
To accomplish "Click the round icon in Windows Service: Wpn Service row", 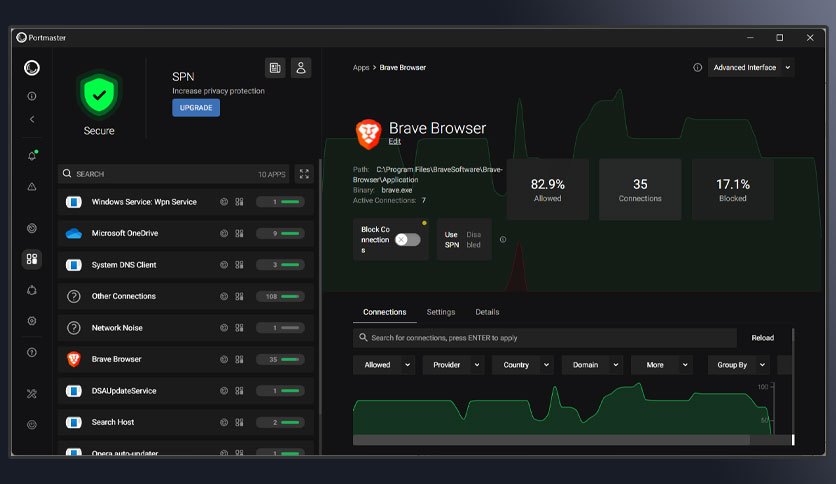I will click(224, 201).
